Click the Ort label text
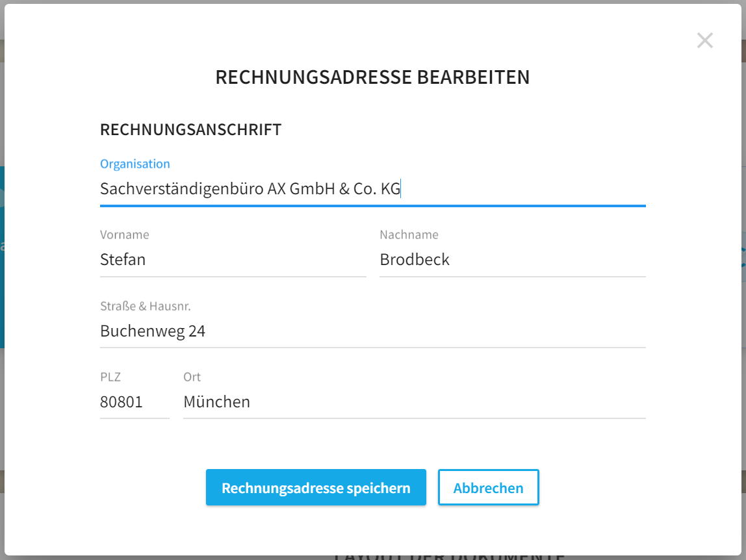Screen dimensions: 746x560 click(x=192, y=377)
